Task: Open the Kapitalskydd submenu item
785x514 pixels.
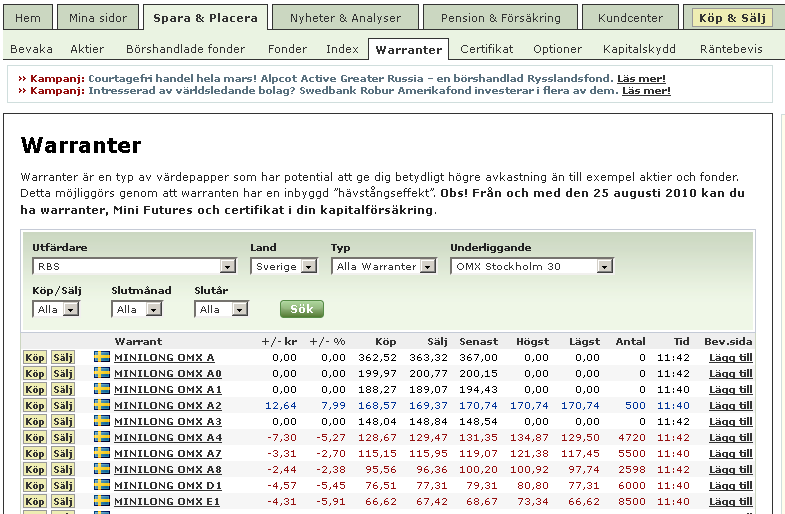Action: tap(639, 49)
